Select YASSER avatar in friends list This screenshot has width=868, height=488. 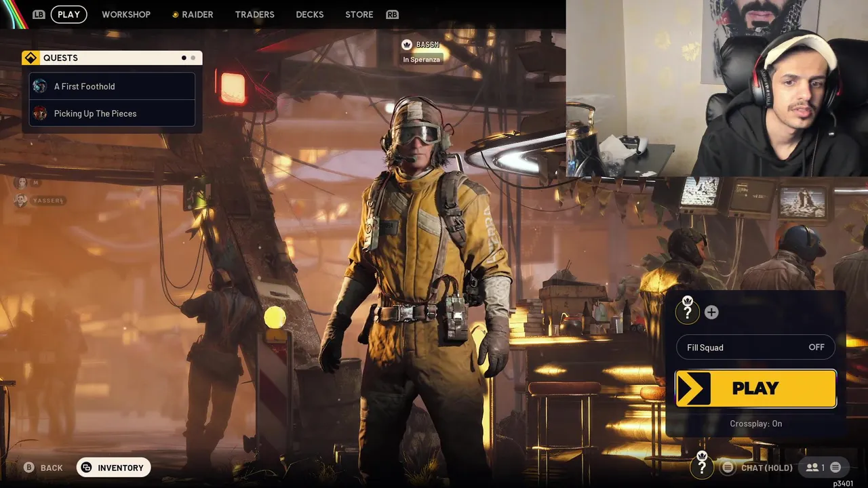point(22,201)
